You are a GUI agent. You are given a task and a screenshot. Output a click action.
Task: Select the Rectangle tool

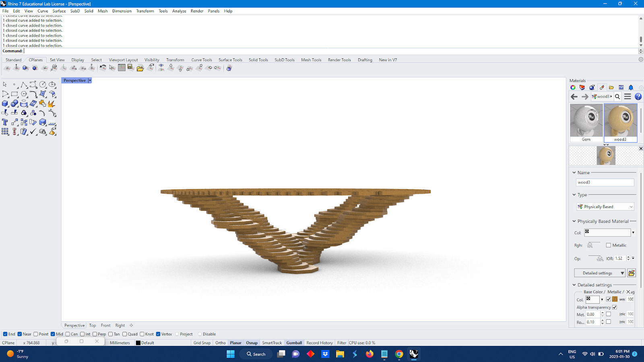point(14,94)
